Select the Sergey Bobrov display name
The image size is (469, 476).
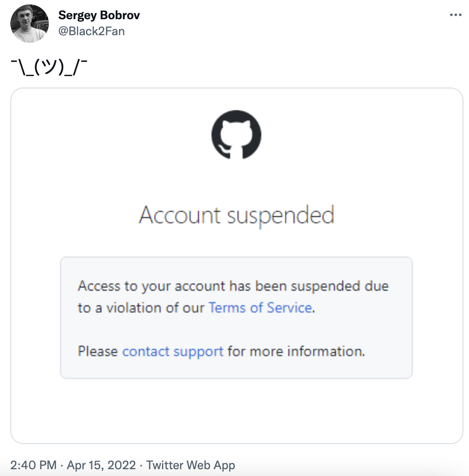(99, 15)
